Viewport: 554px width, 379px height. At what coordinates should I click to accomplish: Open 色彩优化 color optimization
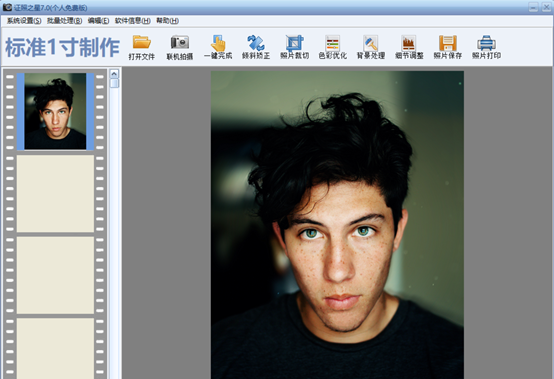[332, 47]
